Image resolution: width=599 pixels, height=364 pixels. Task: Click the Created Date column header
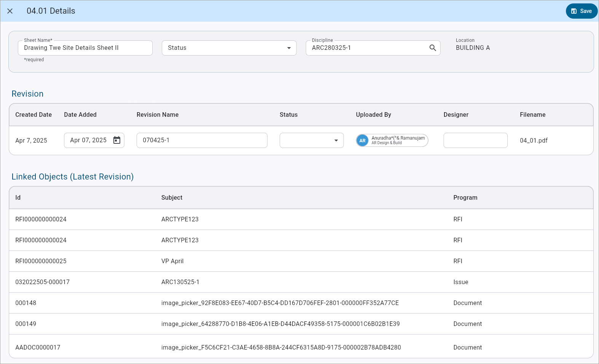(33, 114)
